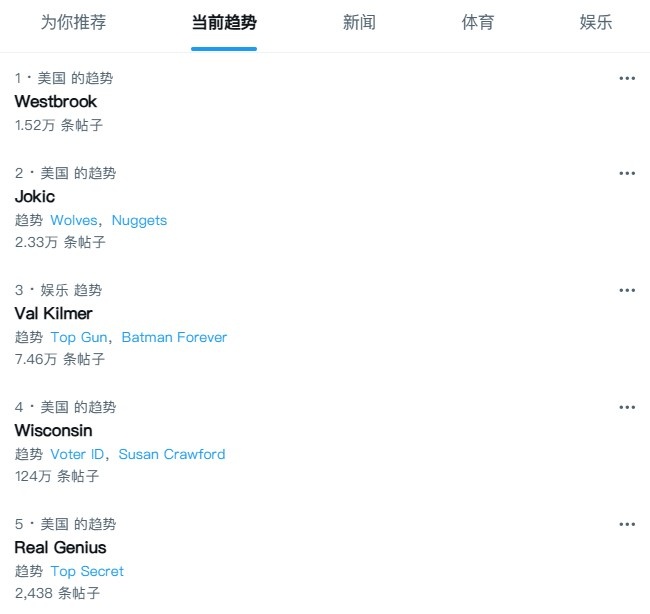Click the Wolves related trend link

(74, 220)
